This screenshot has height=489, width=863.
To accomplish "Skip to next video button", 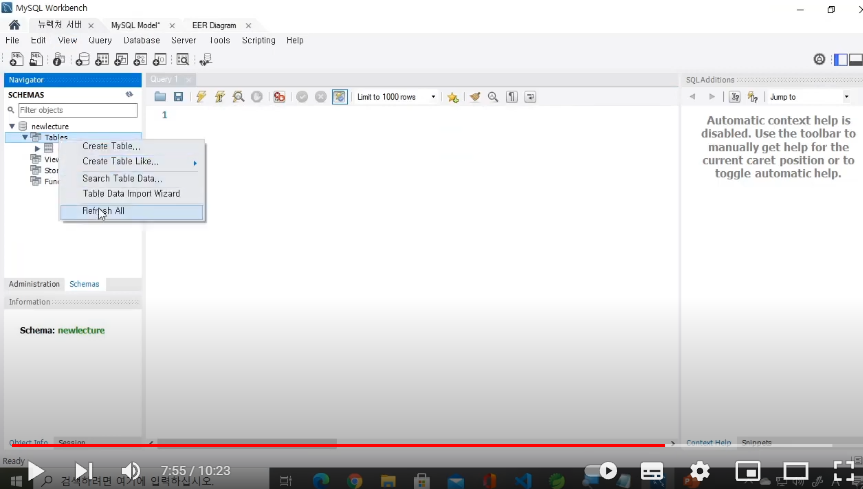I will [x=84, y=471].
